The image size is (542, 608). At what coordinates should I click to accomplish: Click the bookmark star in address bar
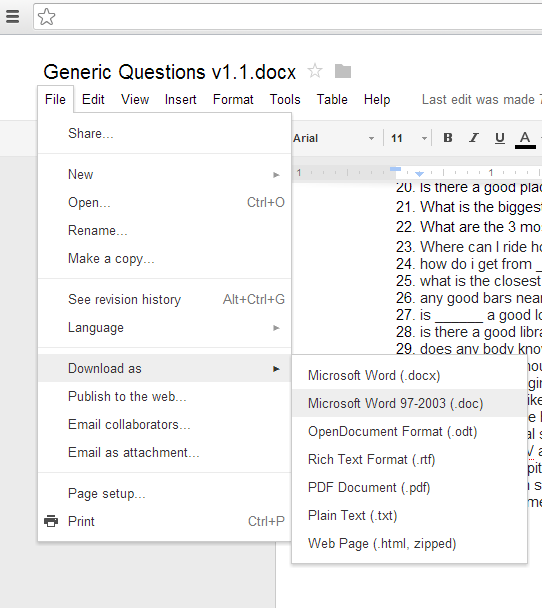pyautogui.click(x=47, y=17)
